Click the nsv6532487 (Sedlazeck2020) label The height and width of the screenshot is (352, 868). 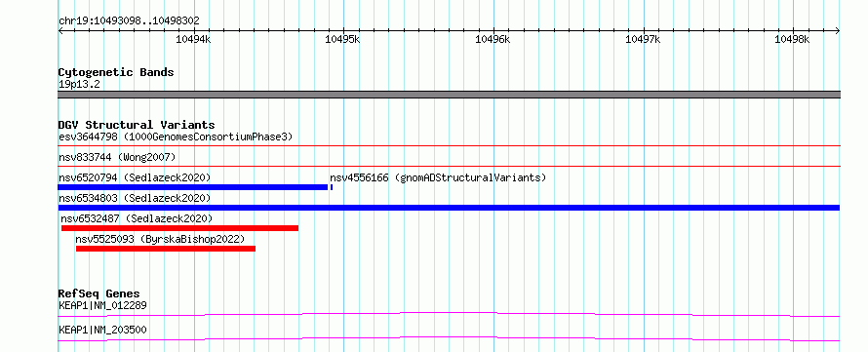coord(137,218)
